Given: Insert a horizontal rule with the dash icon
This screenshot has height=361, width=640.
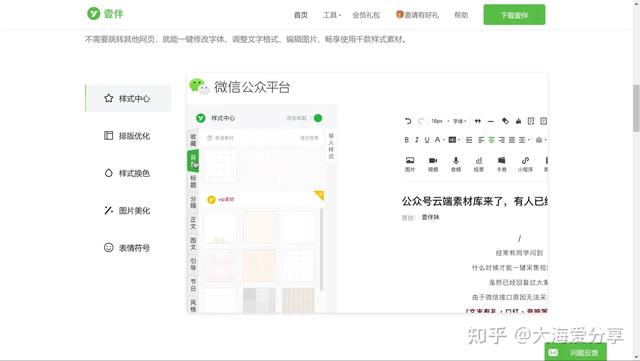Looking at the screenshot, I should click(x=491, y=121).
